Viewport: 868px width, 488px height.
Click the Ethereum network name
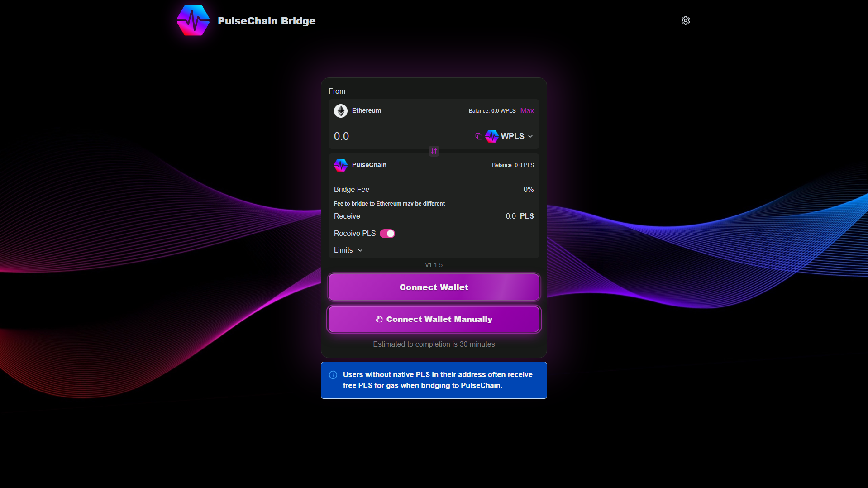tap(367, 111)
